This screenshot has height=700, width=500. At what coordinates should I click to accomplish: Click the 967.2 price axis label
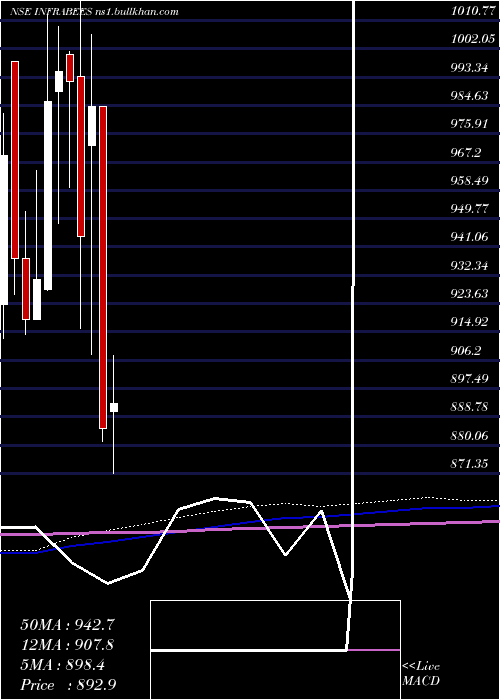(466, 153)
